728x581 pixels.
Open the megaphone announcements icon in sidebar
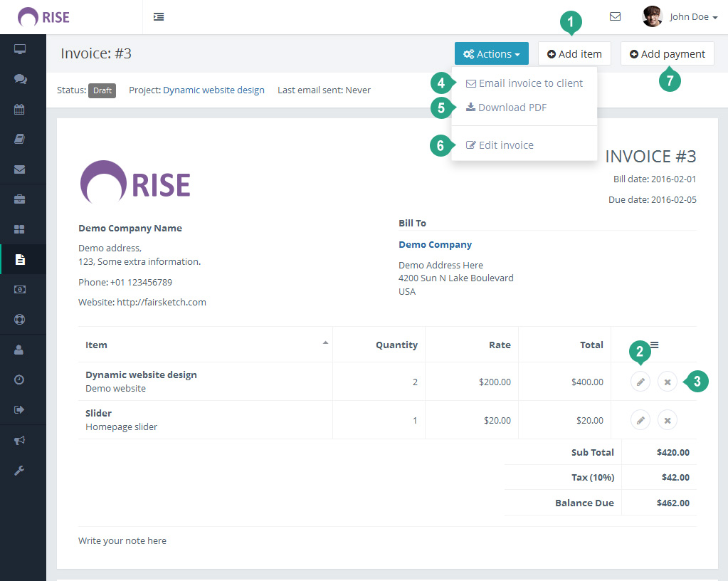click(20, 440)
